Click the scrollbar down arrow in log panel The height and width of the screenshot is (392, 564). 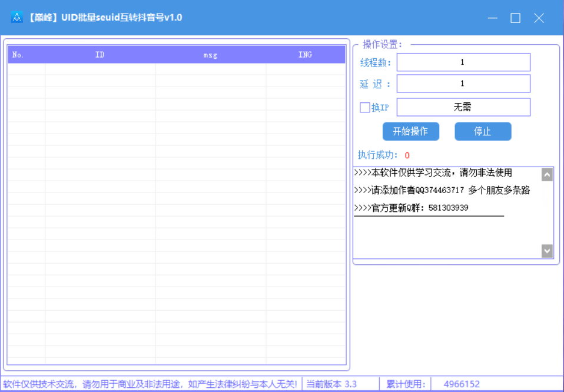tap(547, 250)
